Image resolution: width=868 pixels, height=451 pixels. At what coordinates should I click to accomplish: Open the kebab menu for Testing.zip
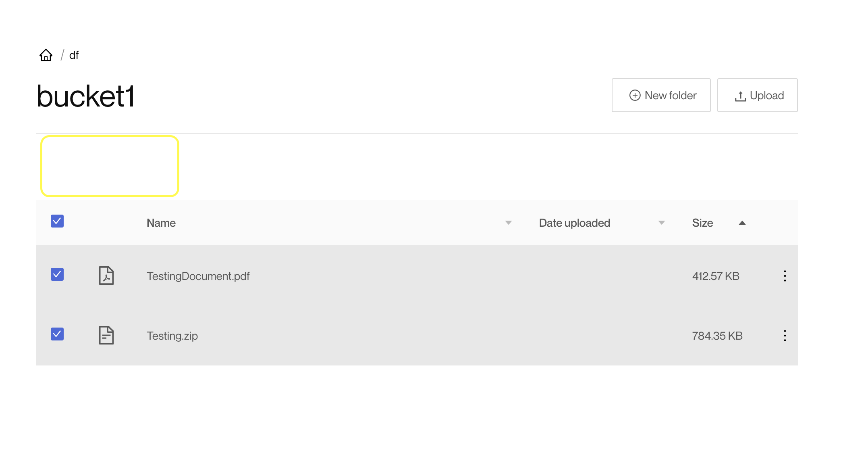tap(785, 335)
